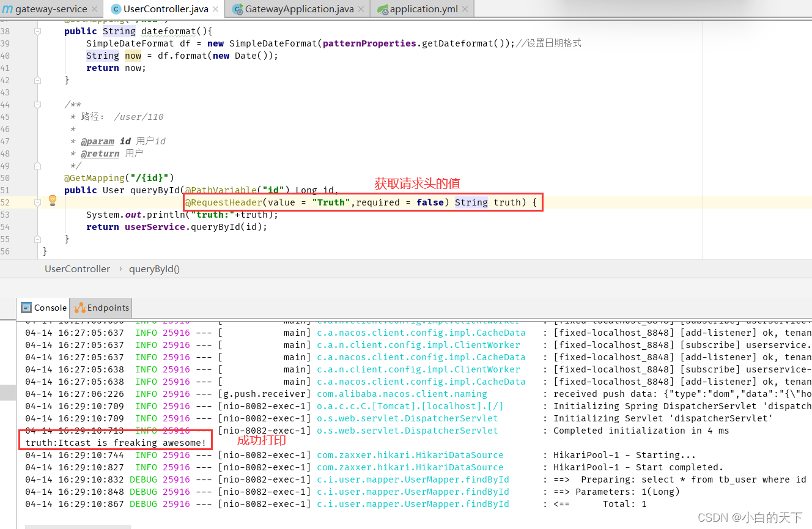Click the System.out.println statement on line 53

coord(182,215)
